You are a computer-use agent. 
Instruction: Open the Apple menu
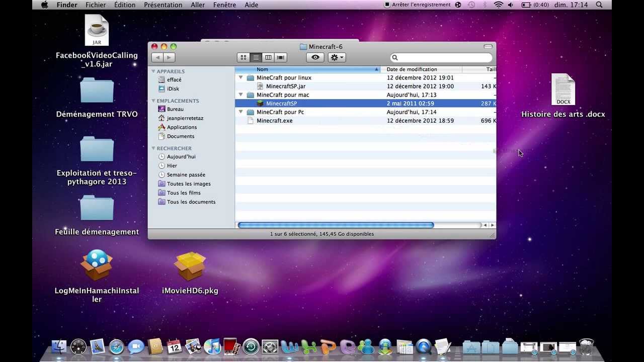click(44, 5)
